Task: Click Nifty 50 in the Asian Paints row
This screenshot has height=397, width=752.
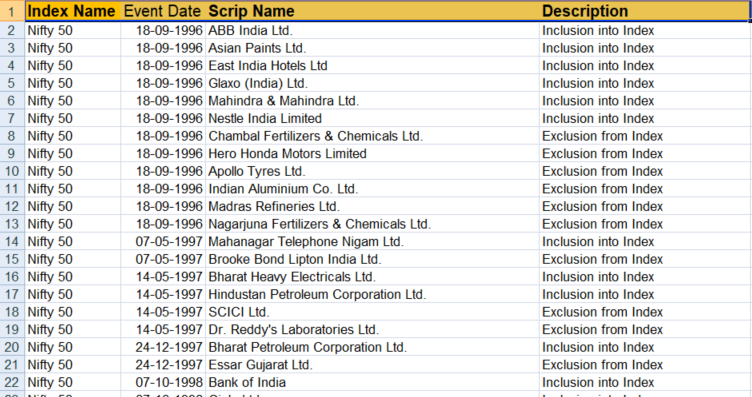Action: click(72, 48)
